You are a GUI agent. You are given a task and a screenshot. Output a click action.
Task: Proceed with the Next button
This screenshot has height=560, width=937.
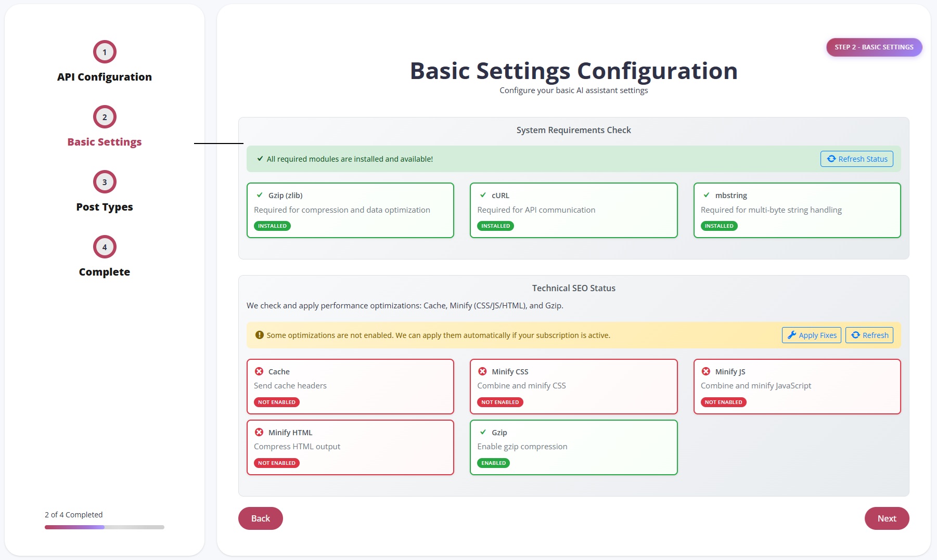887,518
